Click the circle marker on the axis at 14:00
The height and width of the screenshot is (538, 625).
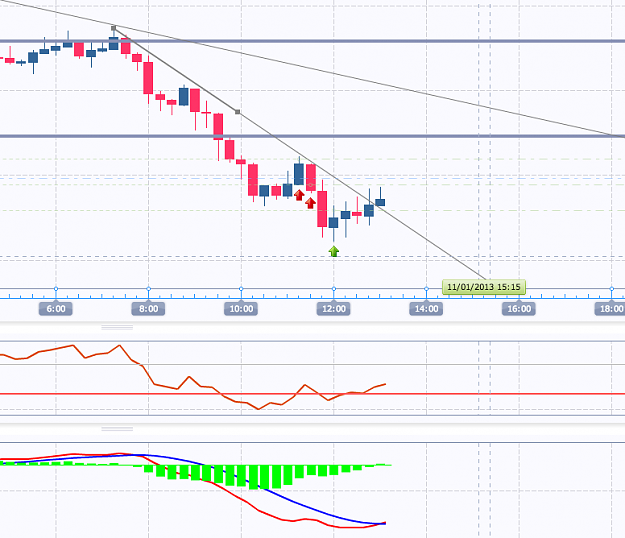tap(426, 289)
